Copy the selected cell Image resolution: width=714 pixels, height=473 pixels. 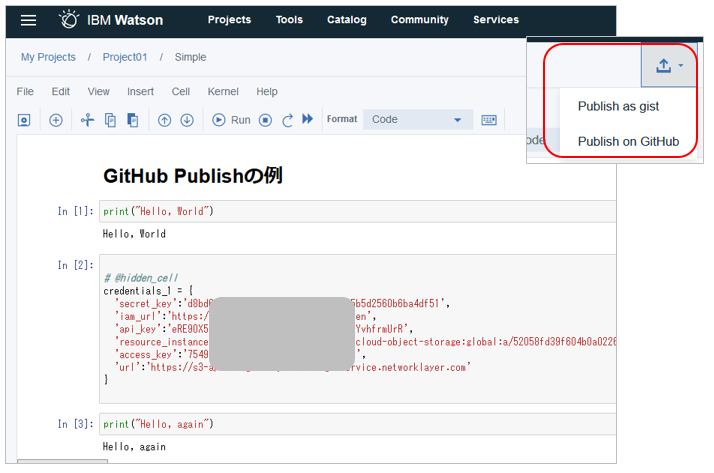110,120
